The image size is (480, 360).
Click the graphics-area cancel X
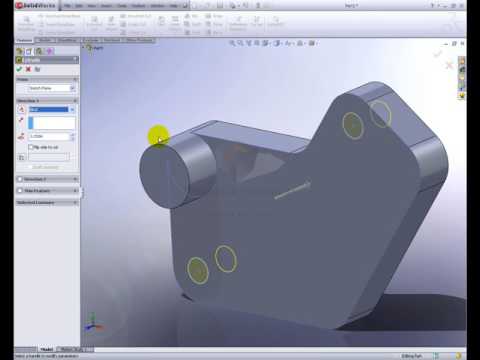click(449, 65)
